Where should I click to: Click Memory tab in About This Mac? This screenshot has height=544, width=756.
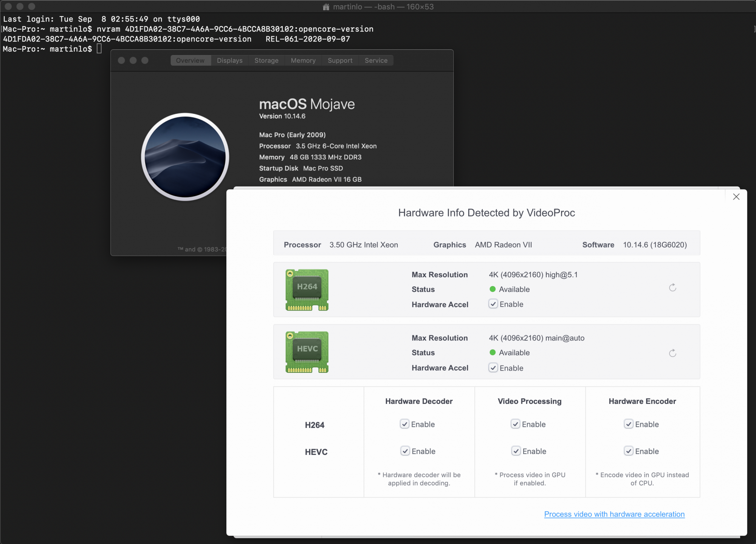tap(304, 60)
